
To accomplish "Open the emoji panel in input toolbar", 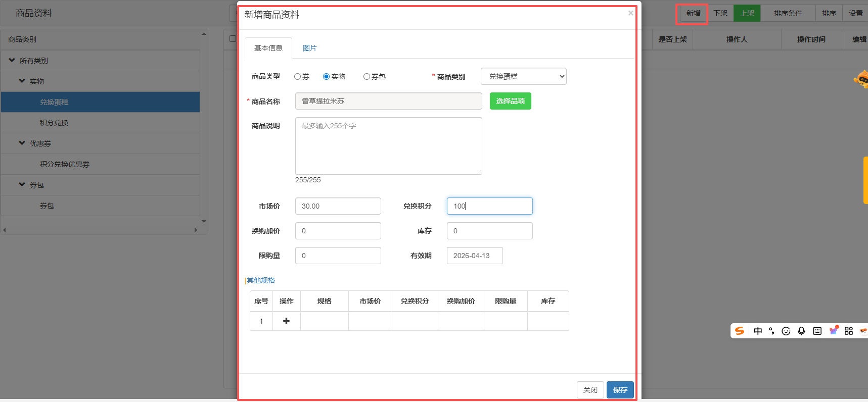I will pyautogui.click(x=786, y=331).
